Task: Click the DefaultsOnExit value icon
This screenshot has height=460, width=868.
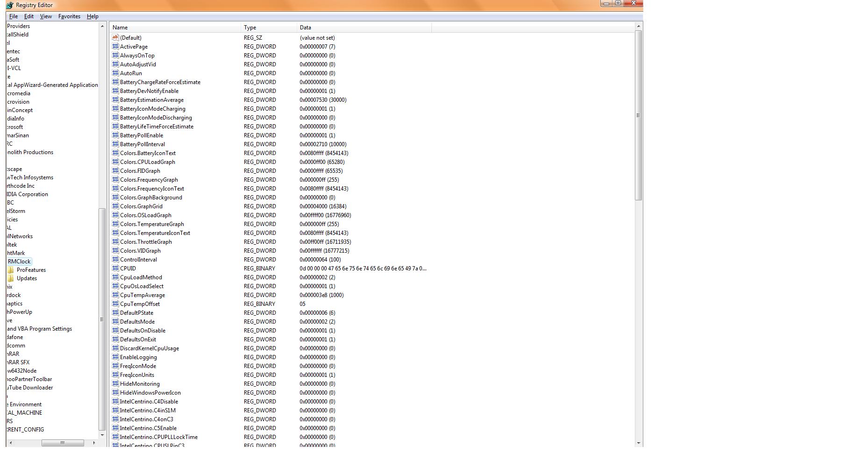Action: [115, 339]
